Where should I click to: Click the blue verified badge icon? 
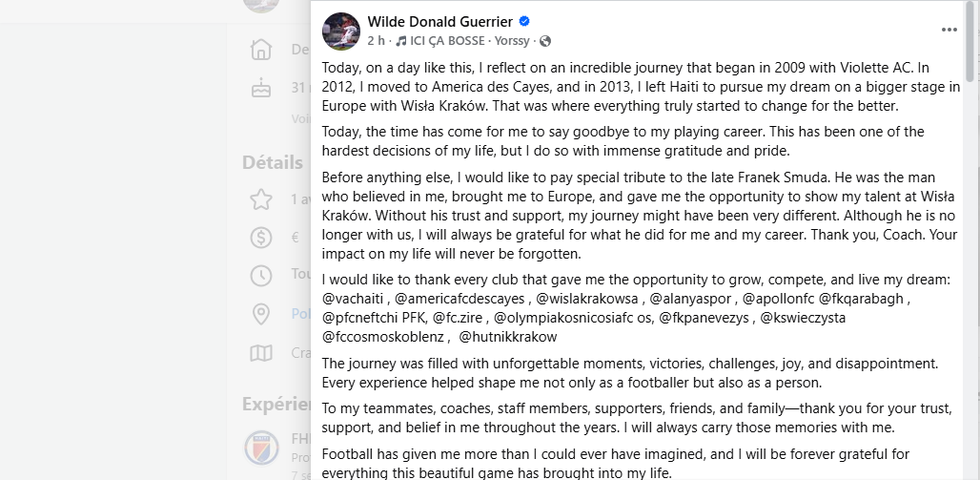(524, 21)
